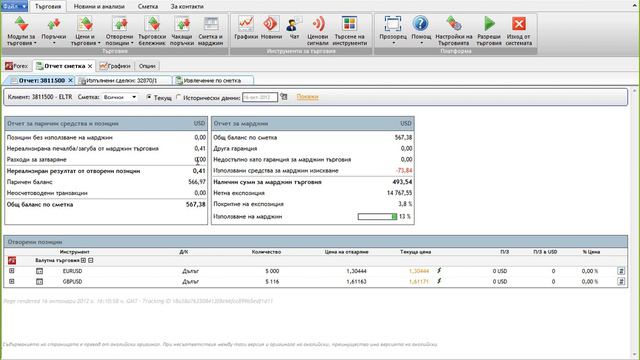The width and height of the screenshot is (640, 360).
Task: Switch to За контакти ribbon tab
Action: click(187, 7)
